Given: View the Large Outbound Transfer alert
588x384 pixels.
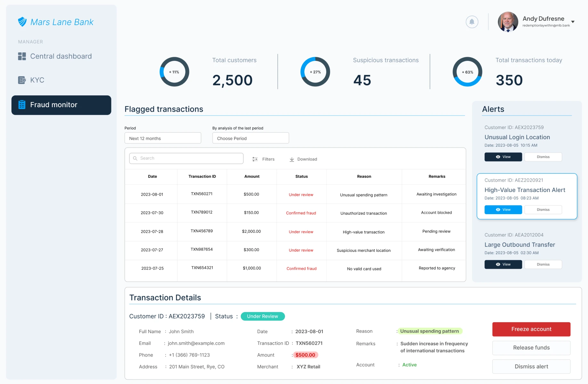Looking at the screenshot, I should pos(503,264).
